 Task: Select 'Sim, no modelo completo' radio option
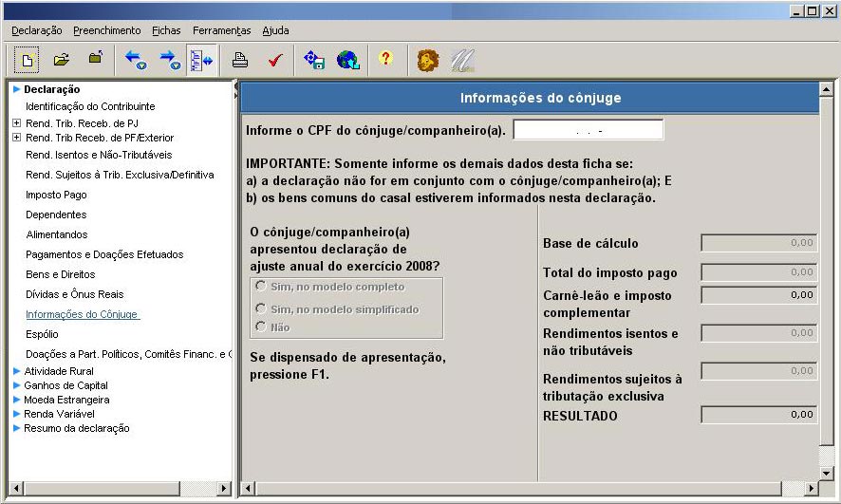261,286
